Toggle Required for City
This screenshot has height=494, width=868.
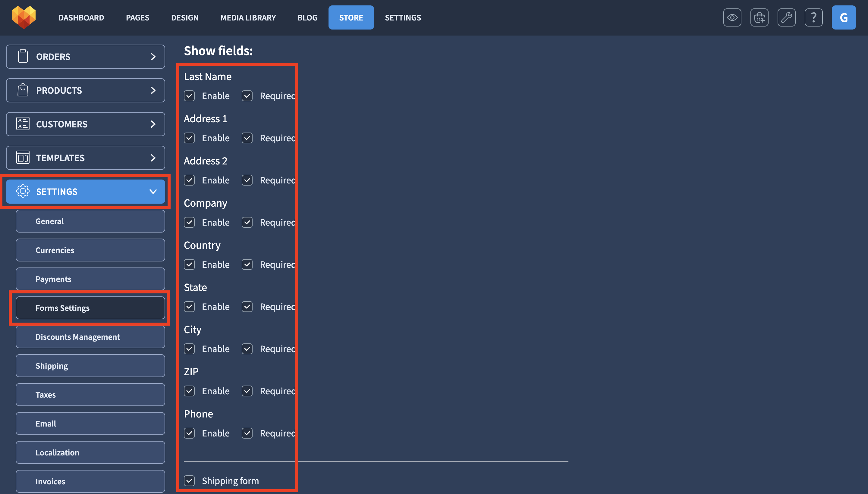coord(247,349)
